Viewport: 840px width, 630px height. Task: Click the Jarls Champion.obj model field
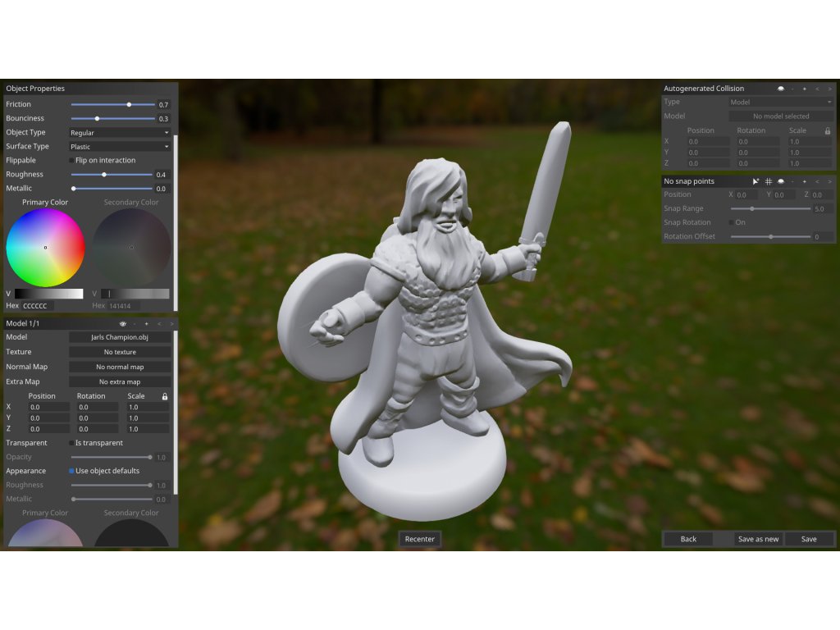click(x=120, y=337)
